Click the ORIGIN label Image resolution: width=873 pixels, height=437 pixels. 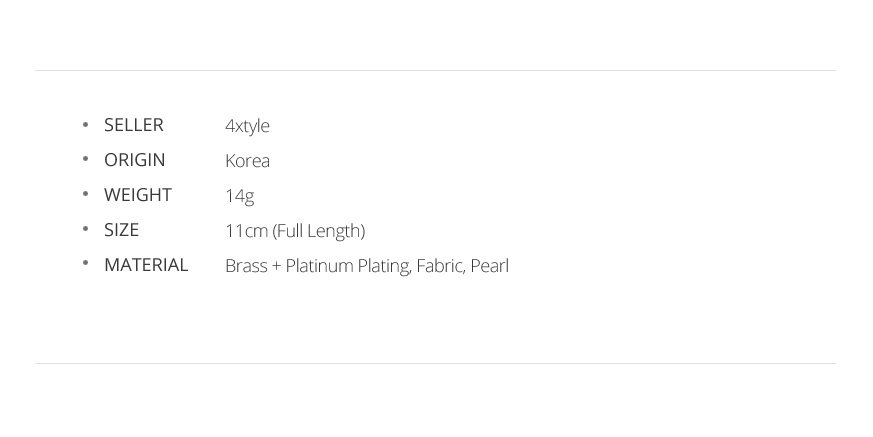pyautogui.click(x=135, y=160)
